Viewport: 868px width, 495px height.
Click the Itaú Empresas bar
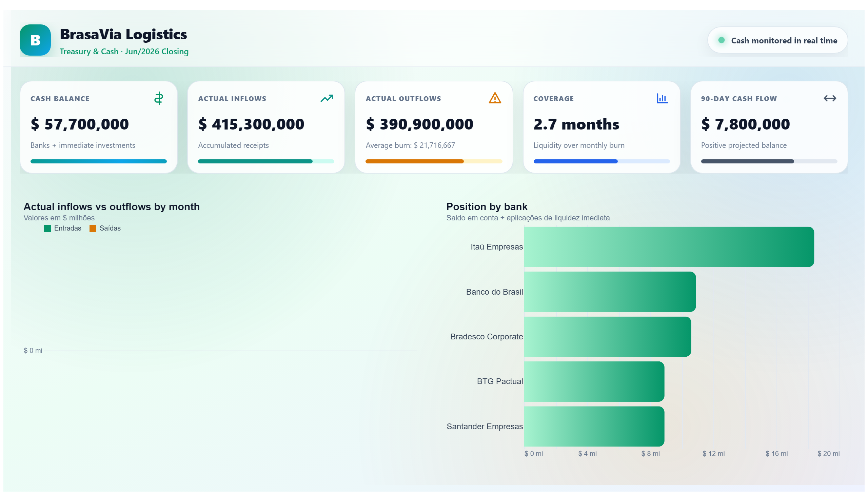669,247
